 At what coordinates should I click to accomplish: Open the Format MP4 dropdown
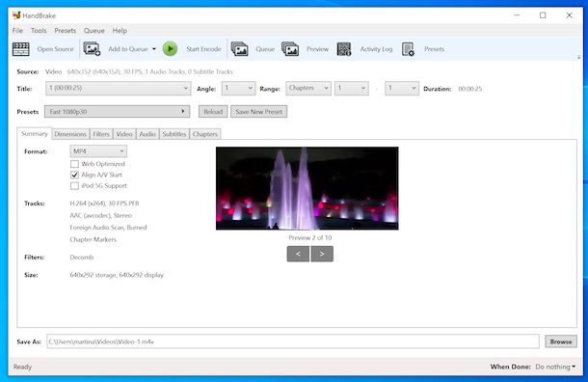point(98,151)
